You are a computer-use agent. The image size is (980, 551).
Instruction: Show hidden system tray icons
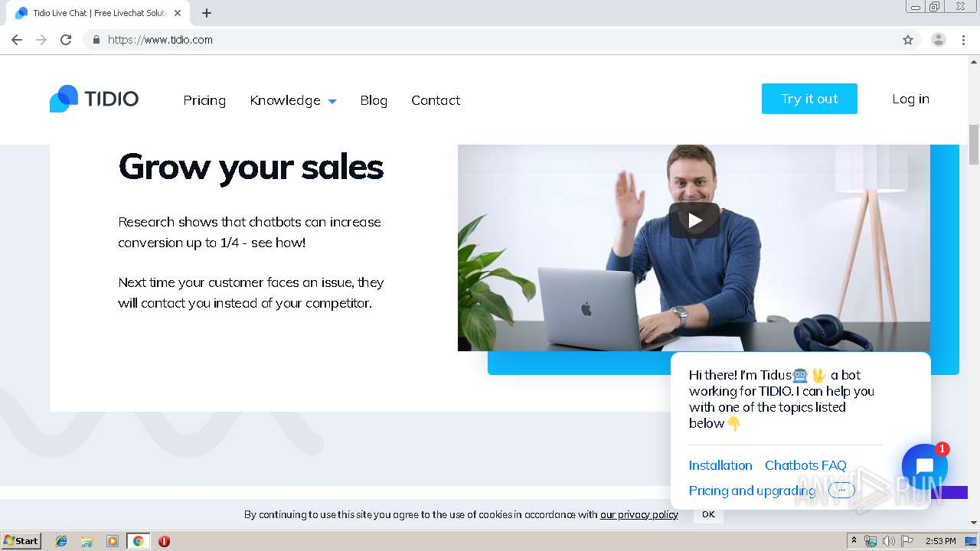[x=854, y=541]
